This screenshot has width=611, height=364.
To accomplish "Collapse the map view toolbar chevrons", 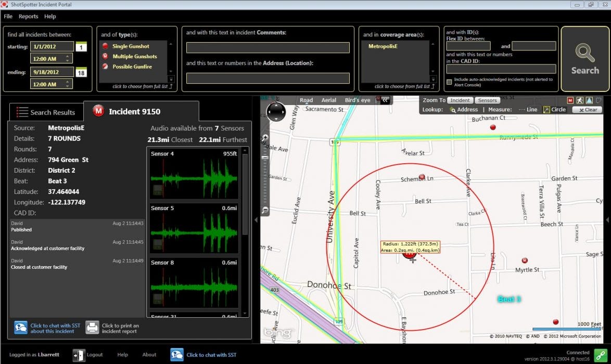I will coord(385,100).
